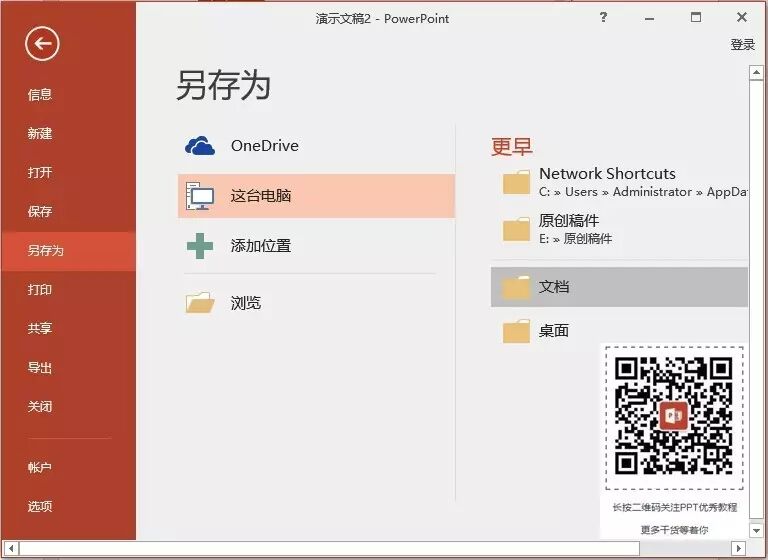The image size is (768, 560).
Task: Maximize the PowerPoint window
Action: click(696, 18)
